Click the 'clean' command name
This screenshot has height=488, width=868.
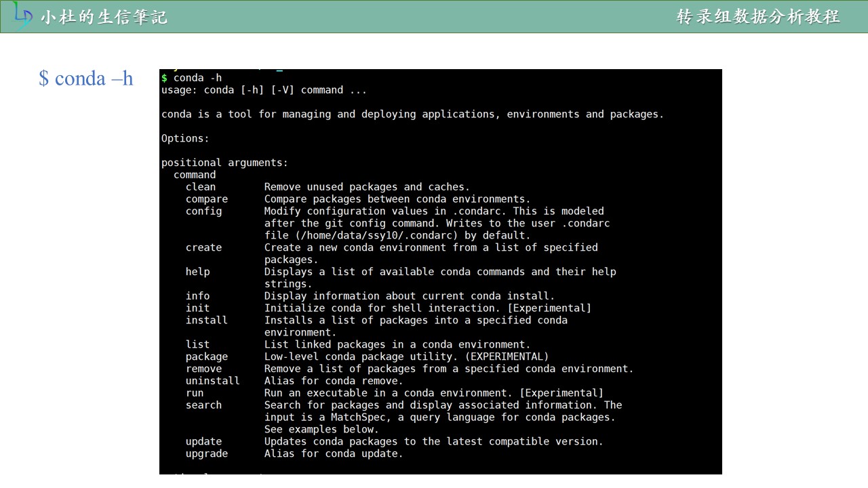(x=201, y=187)
